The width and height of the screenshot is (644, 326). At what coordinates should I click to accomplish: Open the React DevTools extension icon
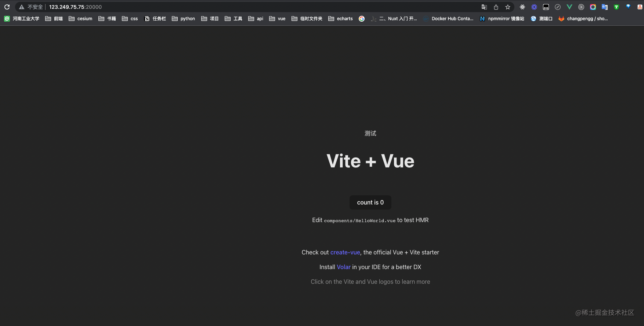(522, 7)
